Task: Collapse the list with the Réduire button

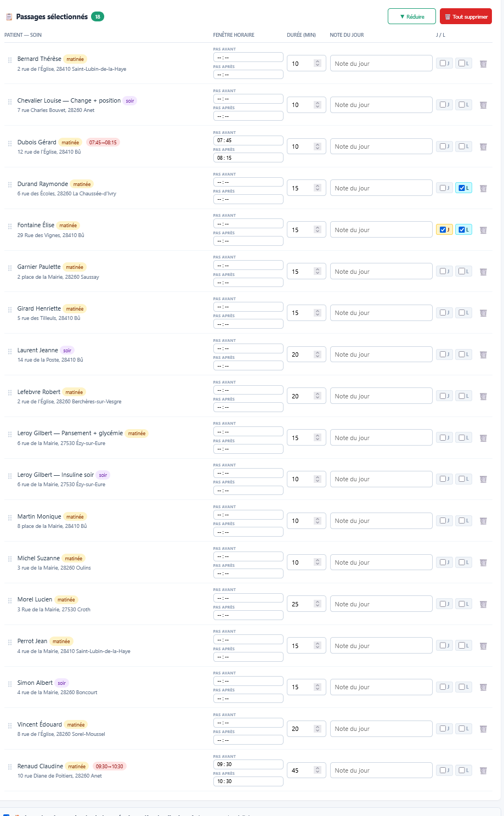Action: pyautogui.click(x=412, y=16)
